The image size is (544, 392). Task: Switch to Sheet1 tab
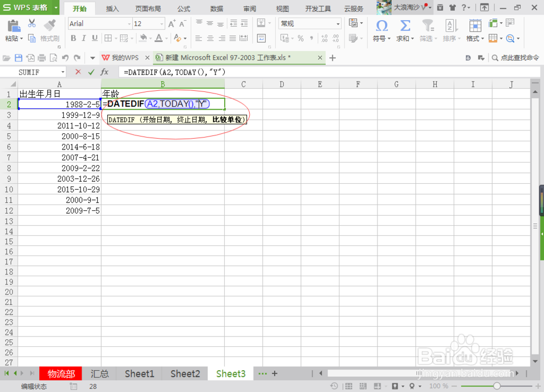(x=139, y=374)
